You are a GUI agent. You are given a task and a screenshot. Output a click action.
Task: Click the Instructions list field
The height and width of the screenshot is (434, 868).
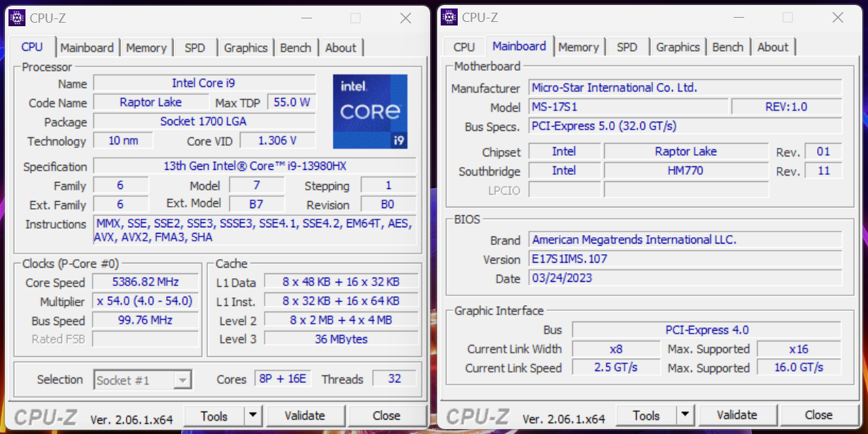[x=255, y=231]
